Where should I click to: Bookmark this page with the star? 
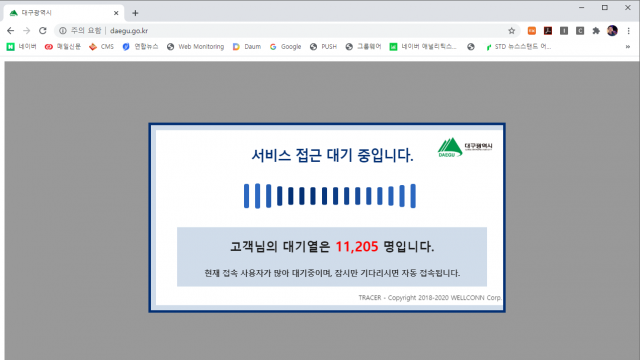coord(511,31)
